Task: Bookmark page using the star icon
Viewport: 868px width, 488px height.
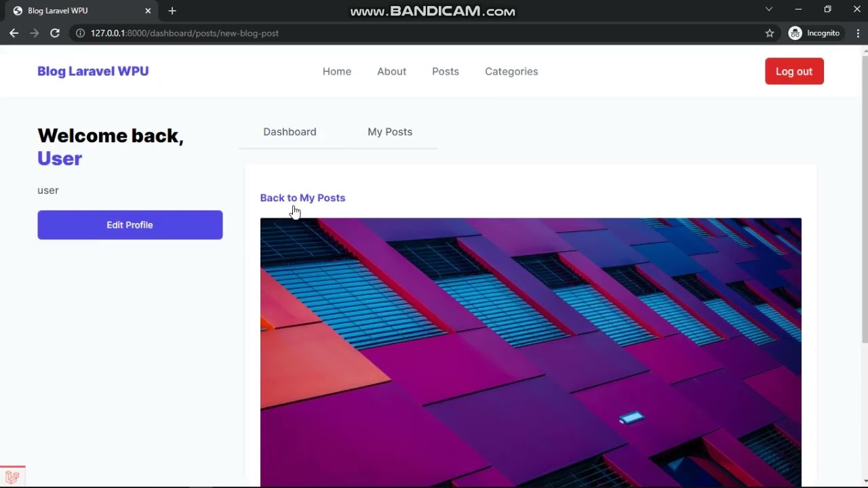Action: (x=770, y=33)
